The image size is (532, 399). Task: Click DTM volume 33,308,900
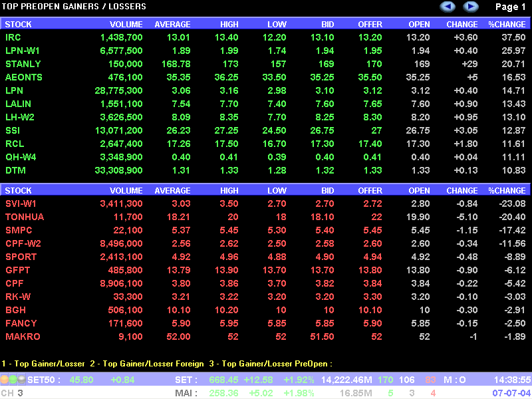(118, 171)
